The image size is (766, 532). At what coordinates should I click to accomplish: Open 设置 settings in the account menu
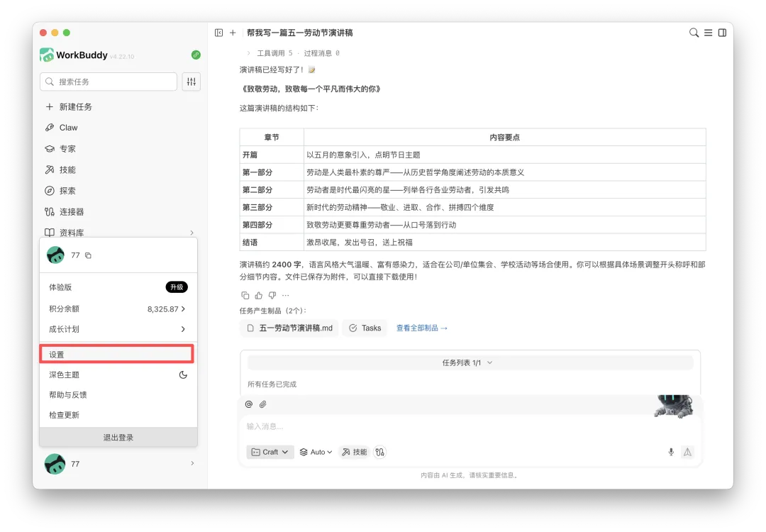117,354
